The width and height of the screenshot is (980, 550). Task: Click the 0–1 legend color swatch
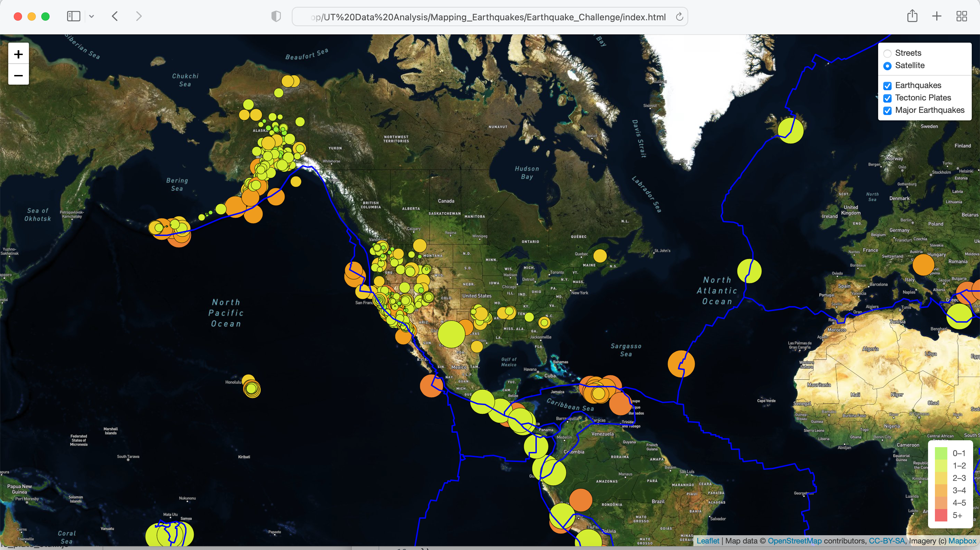[x=940, y=453]
